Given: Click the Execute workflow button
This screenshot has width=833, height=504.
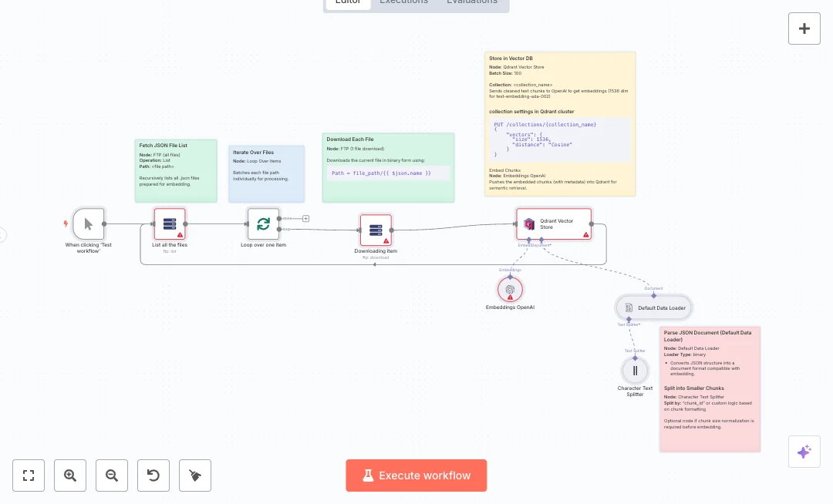Looking at the screenshot, I should (x=416, y=475).
